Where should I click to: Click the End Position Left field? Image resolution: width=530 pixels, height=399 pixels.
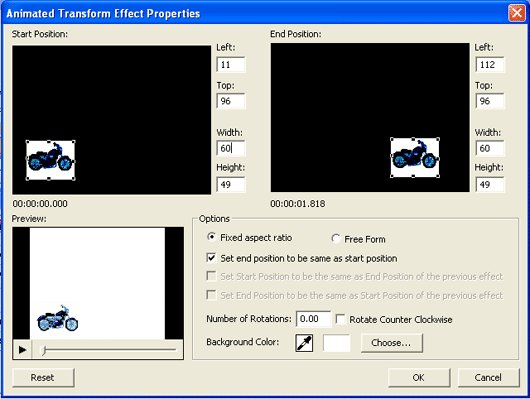pos(490,65)
